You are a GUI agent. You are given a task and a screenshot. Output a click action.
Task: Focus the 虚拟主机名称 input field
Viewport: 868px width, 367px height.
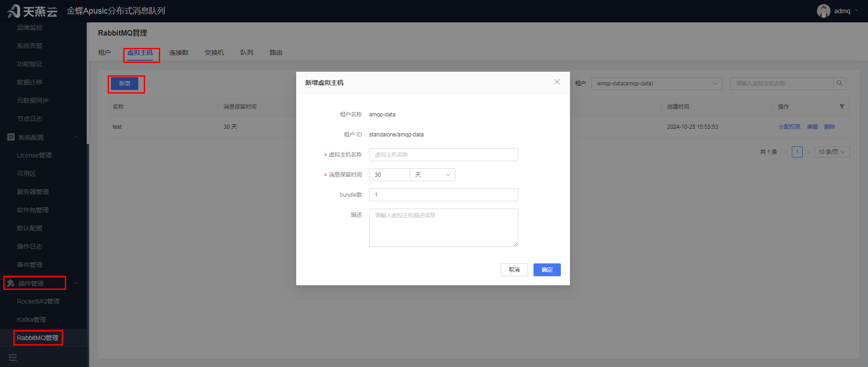pos(444,155)
